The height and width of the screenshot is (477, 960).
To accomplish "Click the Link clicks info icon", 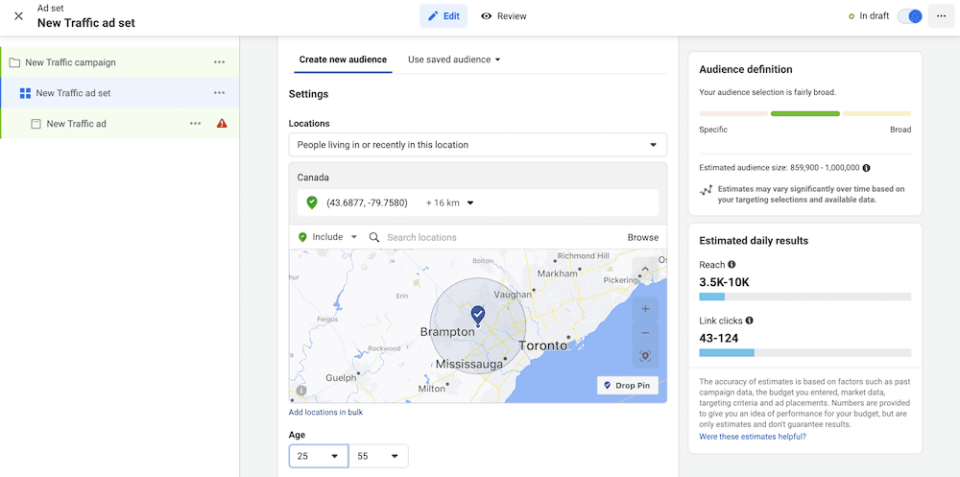I will 749,320.
